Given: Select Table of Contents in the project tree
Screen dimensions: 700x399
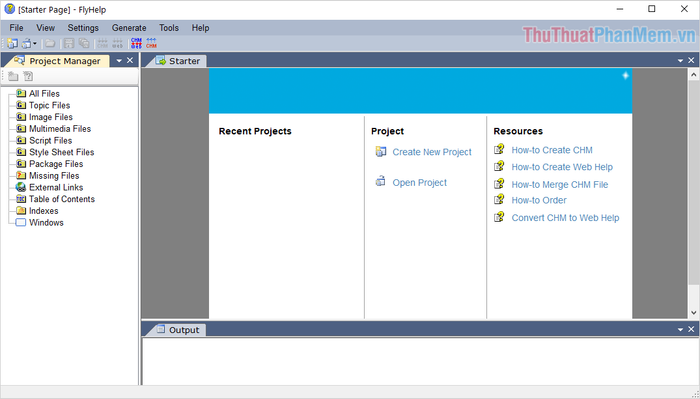Looking at the screenshot, I should point(62,199).
